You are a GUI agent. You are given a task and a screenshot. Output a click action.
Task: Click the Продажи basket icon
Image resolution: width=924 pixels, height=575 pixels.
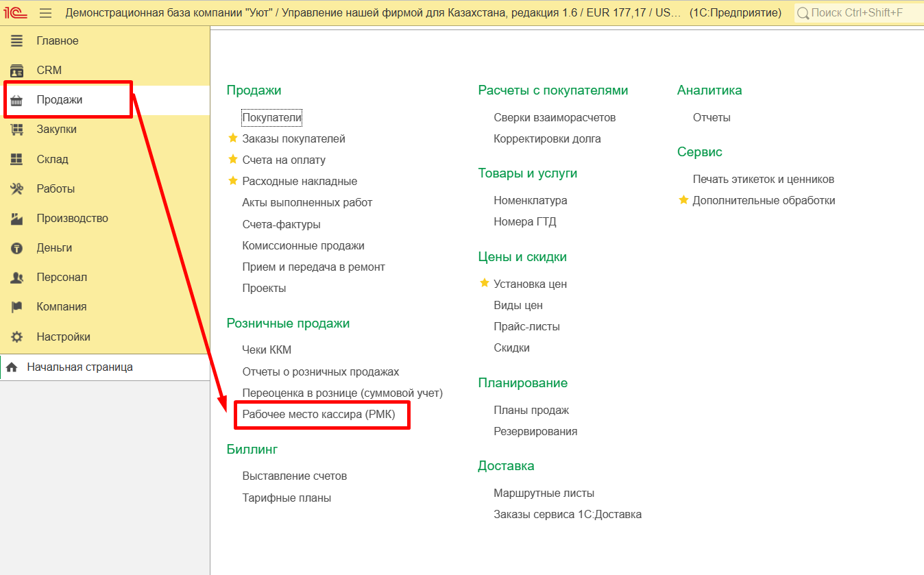pyautogui.click(x=16, y=100)
